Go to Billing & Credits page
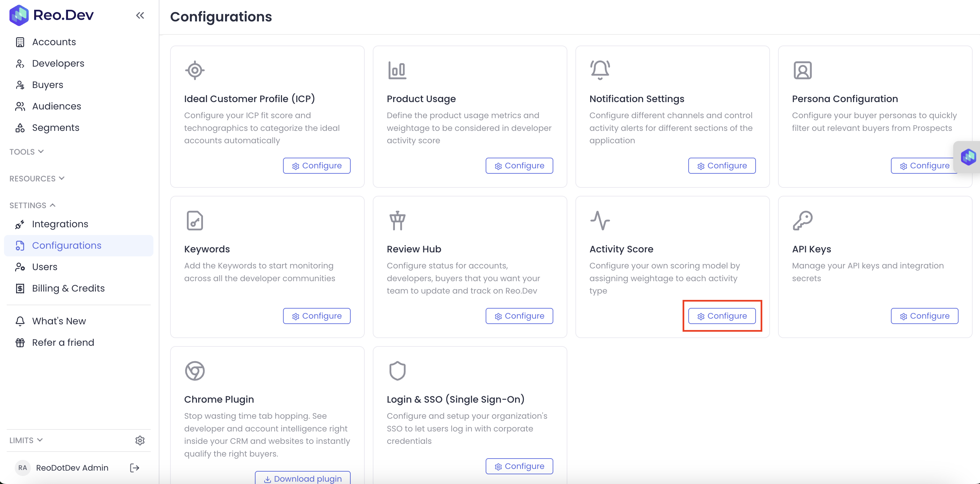This screenshot has height=484, width=980. pyautogui.click(x=68, y=288)
